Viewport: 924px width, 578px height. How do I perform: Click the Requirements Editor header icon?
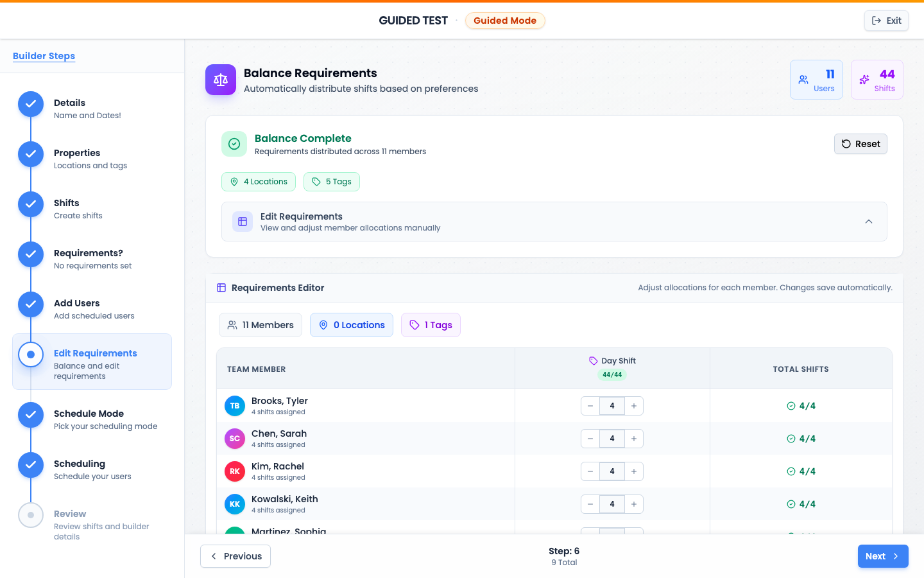click(221, 288)
